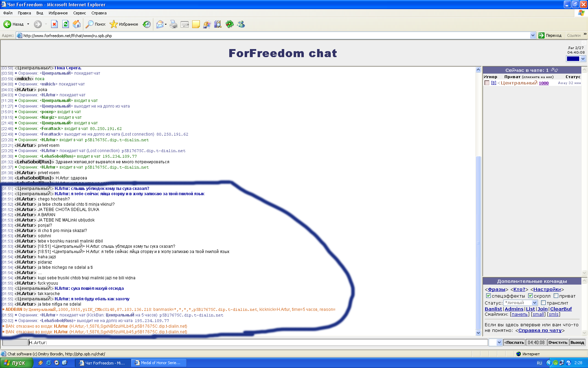Click the first arrow icon beside 'Сейчас в чате: 1'
588x368 pixels.
tap(552, 70)
